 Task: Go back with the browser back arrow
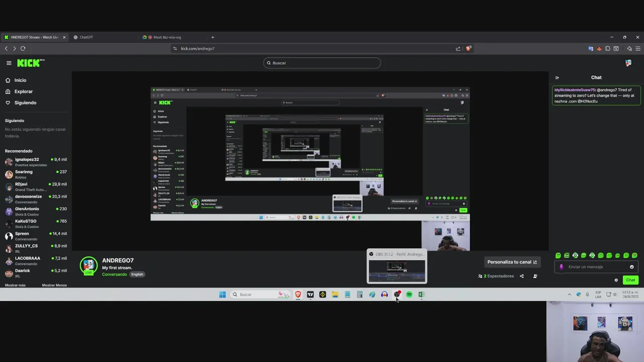(x=6, y=49)
